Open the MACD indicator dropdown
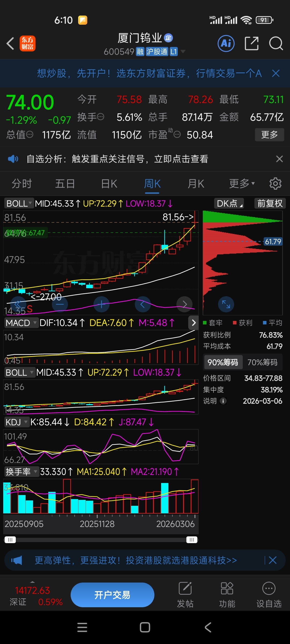 21,323
